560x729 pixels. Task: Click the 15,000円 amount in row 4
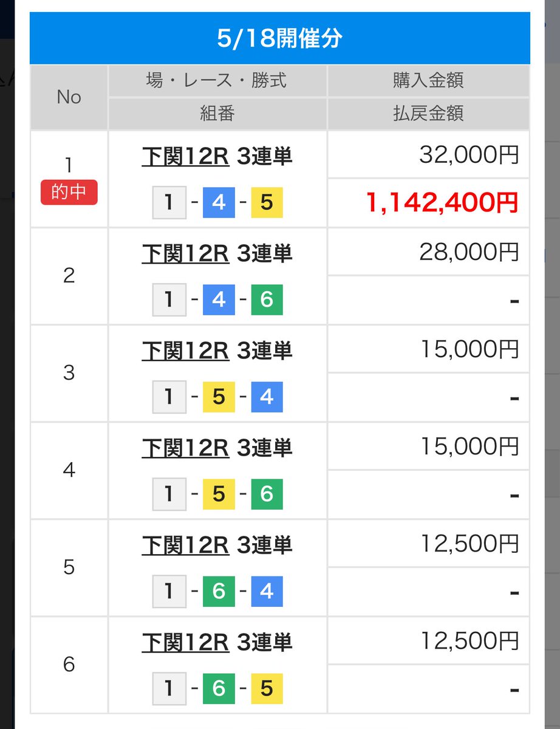(x=469, y=447)
